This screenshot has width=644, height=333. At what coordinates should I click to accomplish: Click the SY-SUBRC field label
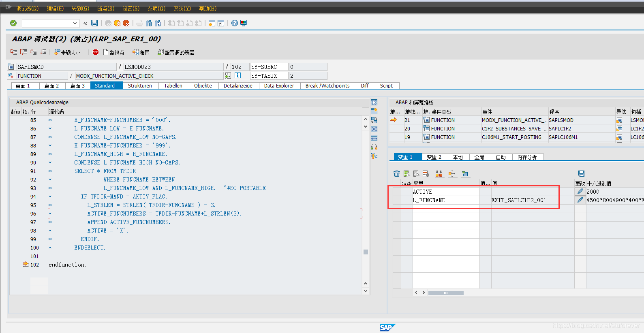[x=269, y=67]
